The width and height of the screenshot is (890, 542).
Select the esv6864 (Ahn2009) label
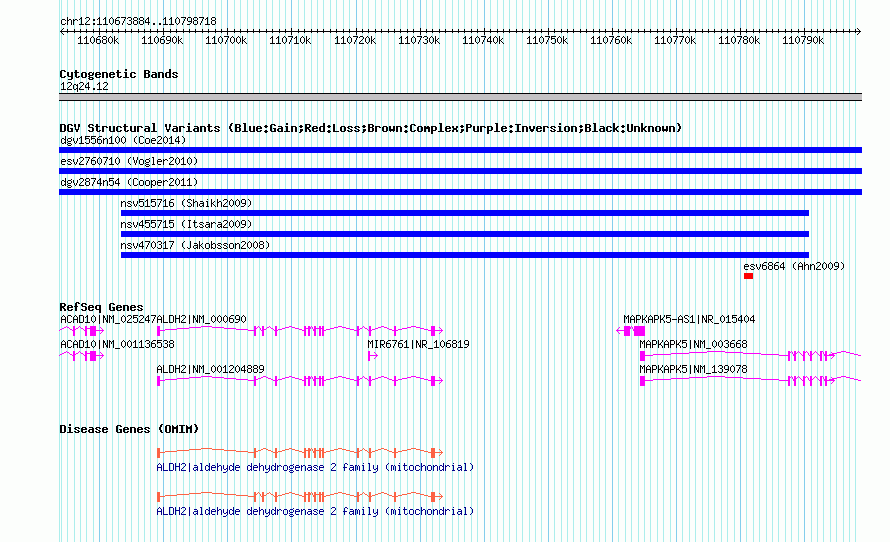point(794,266)
